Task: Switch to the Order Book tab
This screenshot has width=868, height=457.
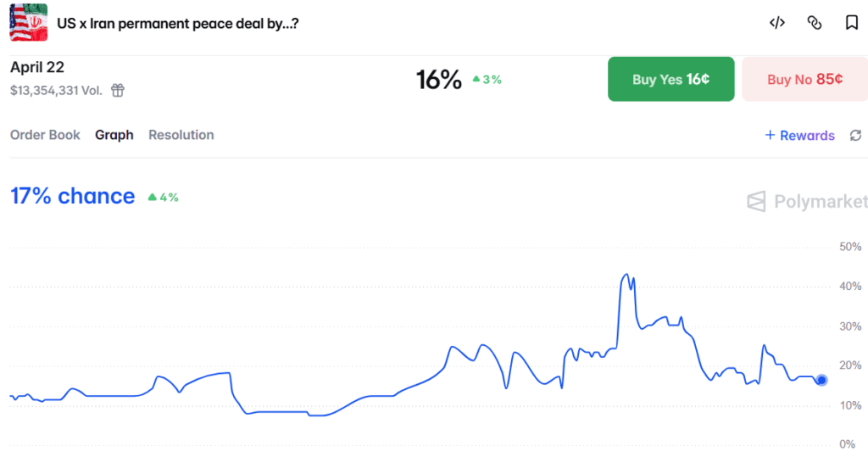Action: tap(45, 135)
